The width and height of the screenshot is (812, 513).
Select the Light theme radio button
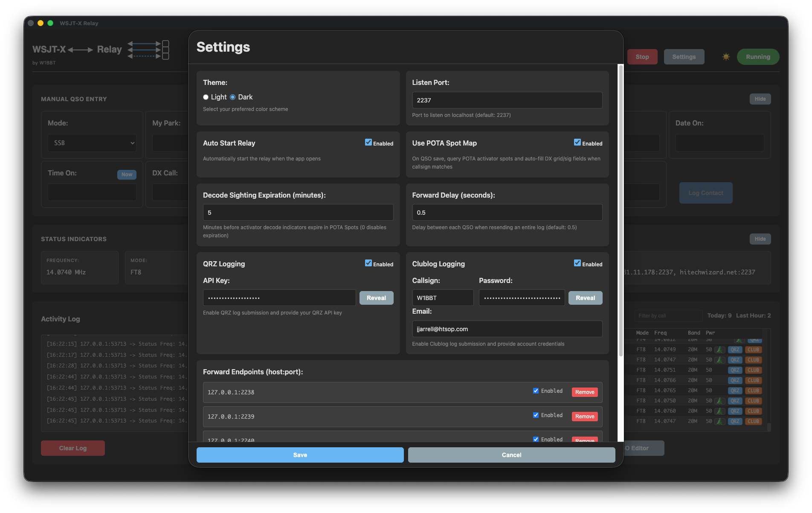(x=206, y=97)
